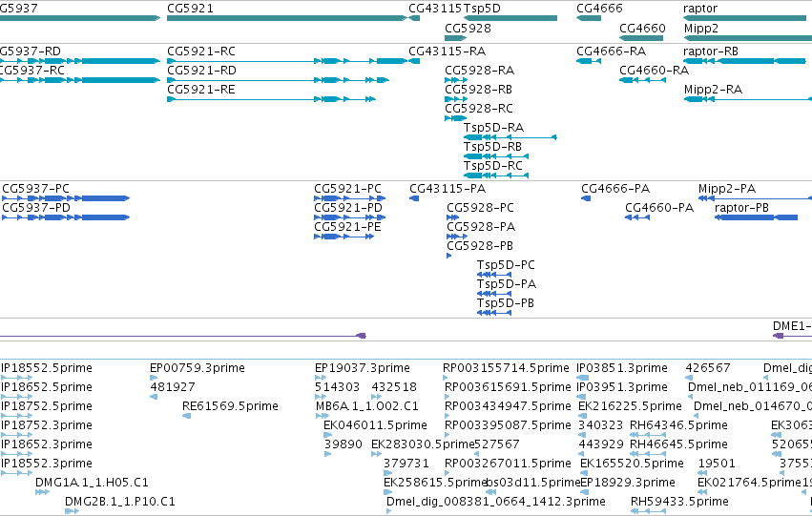
Task: Click protein CG5921-PC label
Action: [347, 189]
